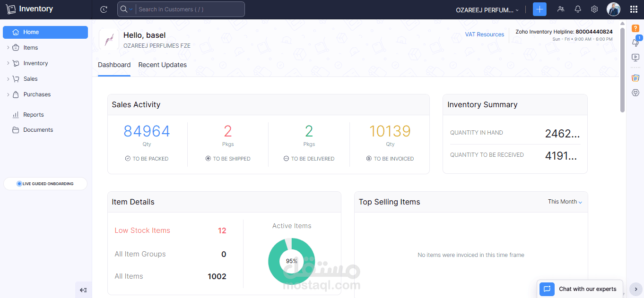Open the user profile avatar
Image resolution: width=644 pixels, height=298 pixels.
(x=613, y=9)
